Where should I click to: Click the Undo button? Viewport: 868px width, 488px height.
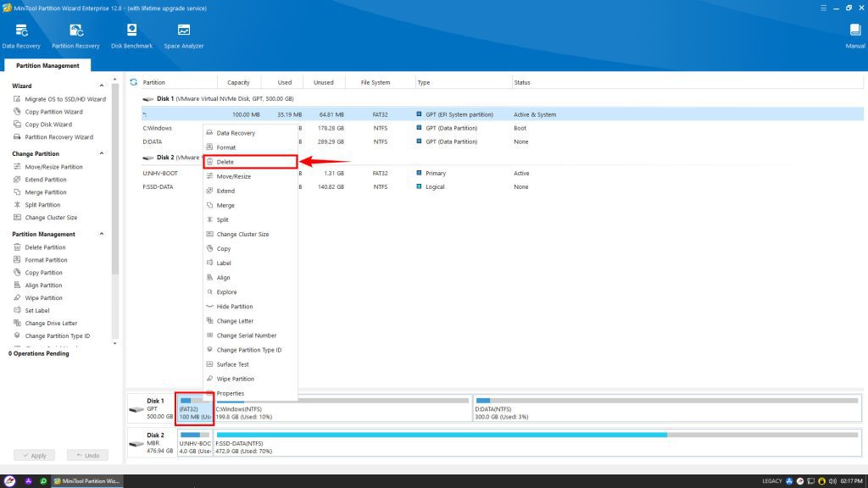pos(87,455)
